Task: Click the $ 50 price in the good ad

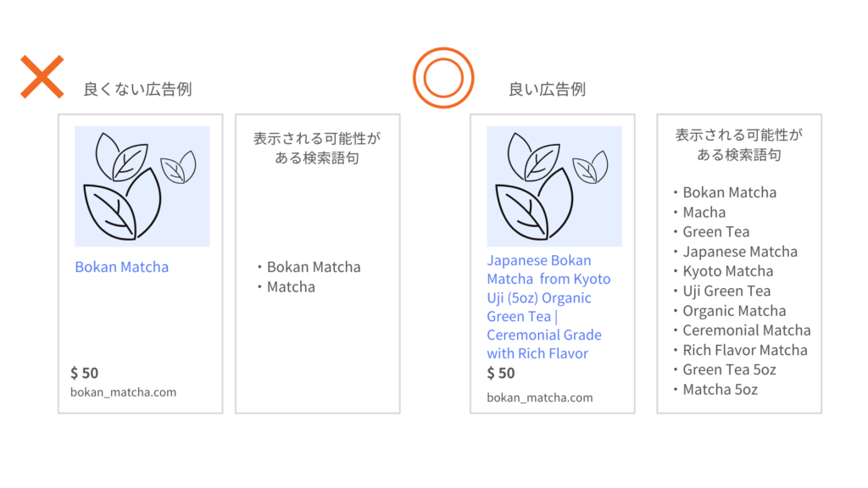Action: [501, 373]
